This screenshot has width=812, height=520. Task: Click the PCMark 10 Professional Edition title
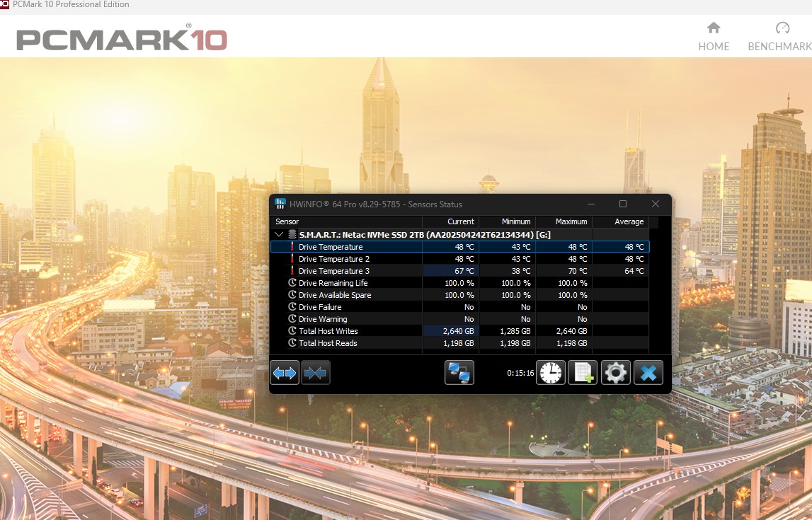pyautogui.click(x=71, y=4)
